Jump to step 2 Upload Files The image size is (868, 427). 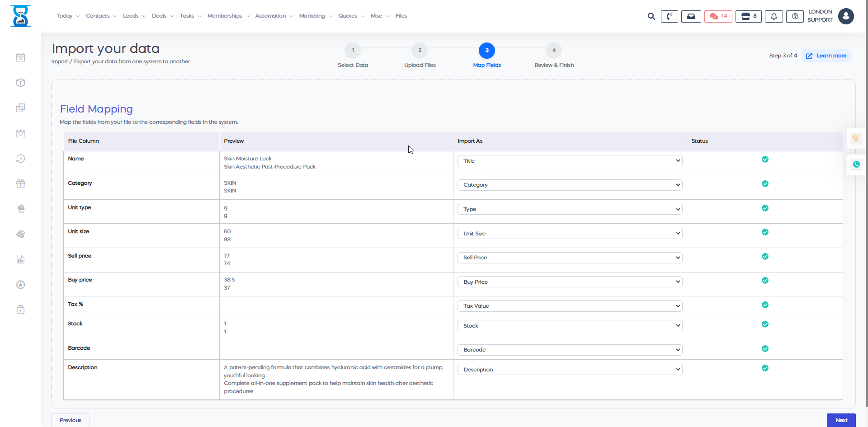[x=420, y=51]
